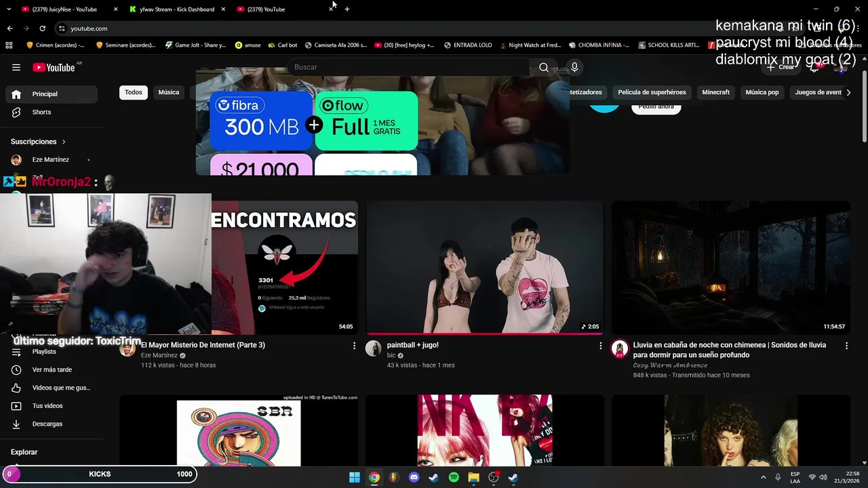Open the SBR video thumbnail
The image size is (868, 488).
(239, 431)
